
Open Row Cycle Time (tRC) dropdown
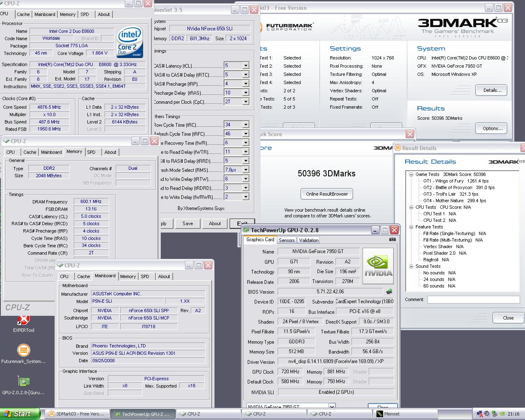click(246, 125)
